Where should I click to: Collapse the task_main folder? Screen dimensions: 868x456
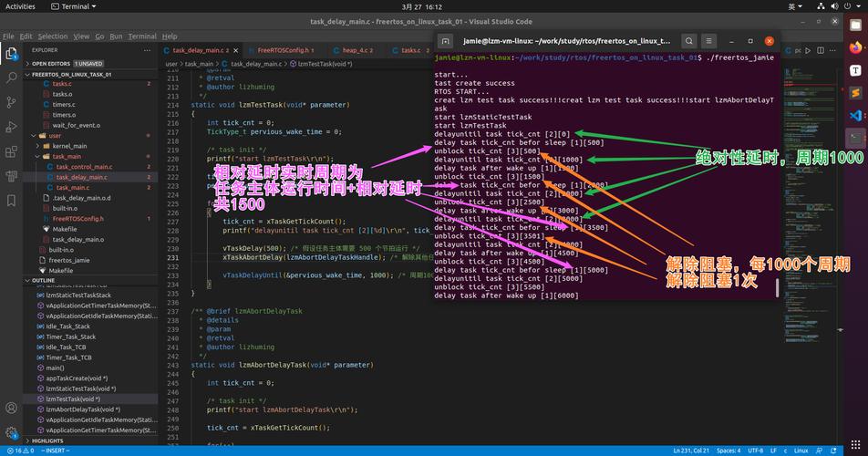pos(67,157)
